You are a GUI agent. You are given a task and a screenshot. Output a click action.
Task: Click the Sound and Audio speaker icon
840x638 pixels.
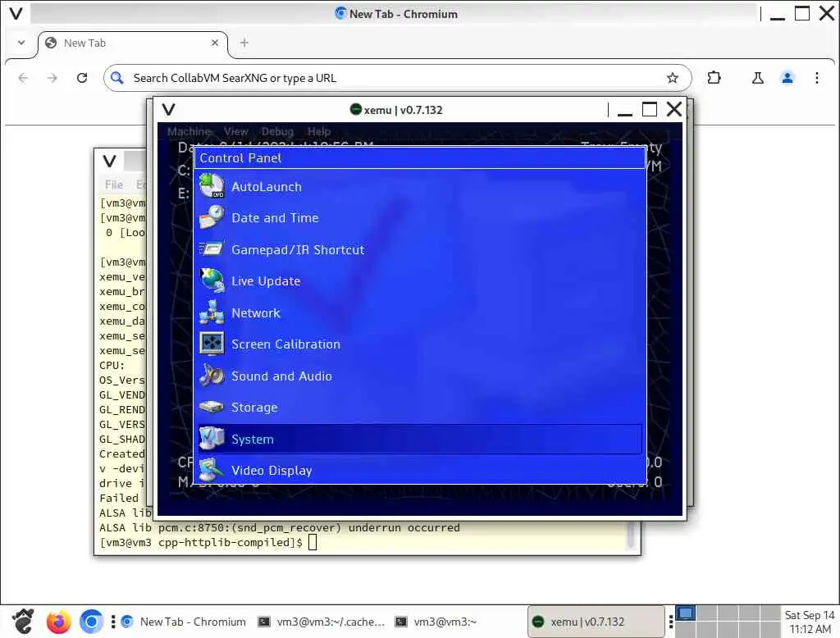point(212,376)
